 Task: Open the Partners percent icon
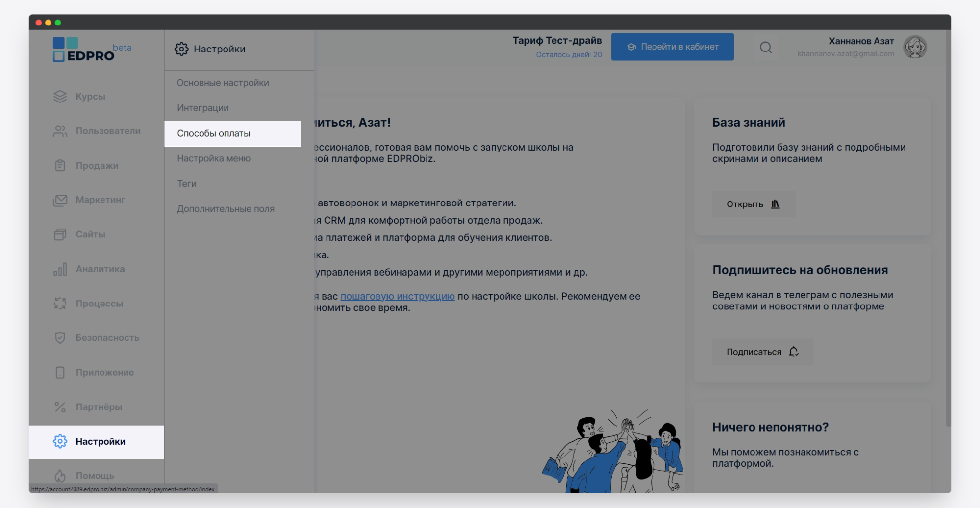pos(60,407)
